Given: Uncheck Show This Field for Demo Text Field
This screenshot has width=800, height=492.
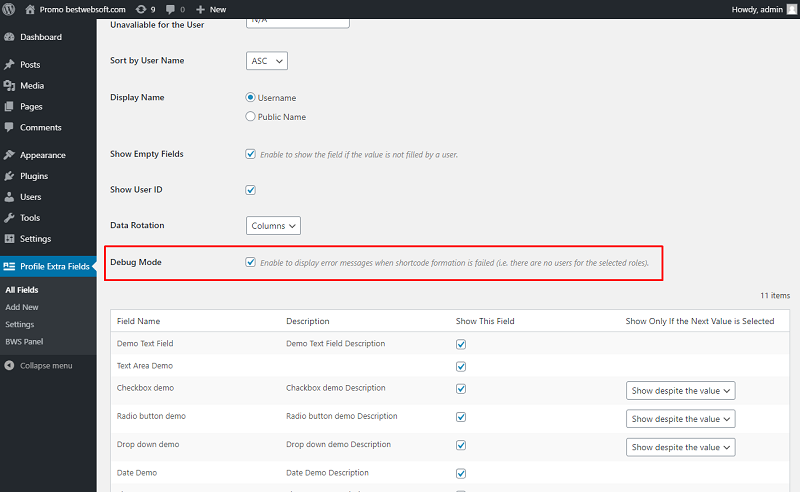Looking at the screenshot, I should coord(461,344).
